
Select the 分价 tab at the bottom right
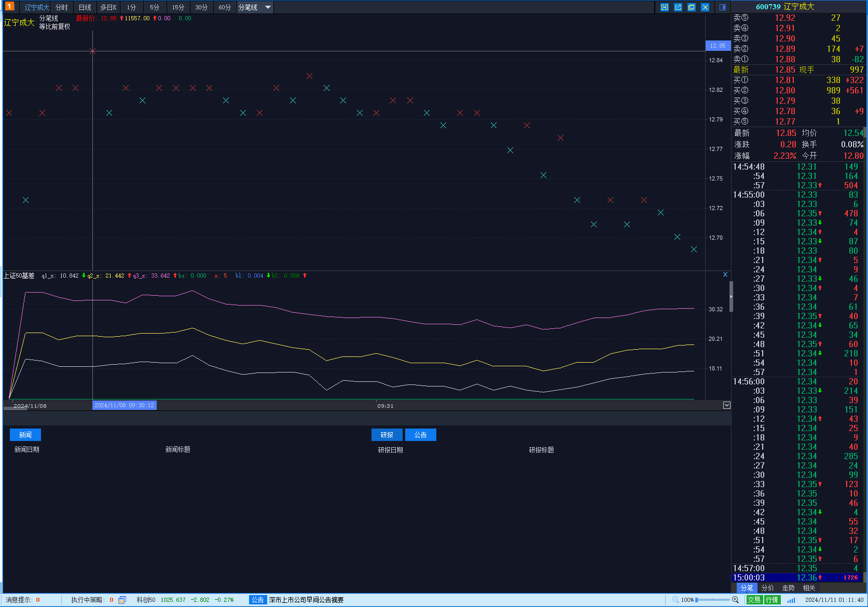tap(767, 588)
